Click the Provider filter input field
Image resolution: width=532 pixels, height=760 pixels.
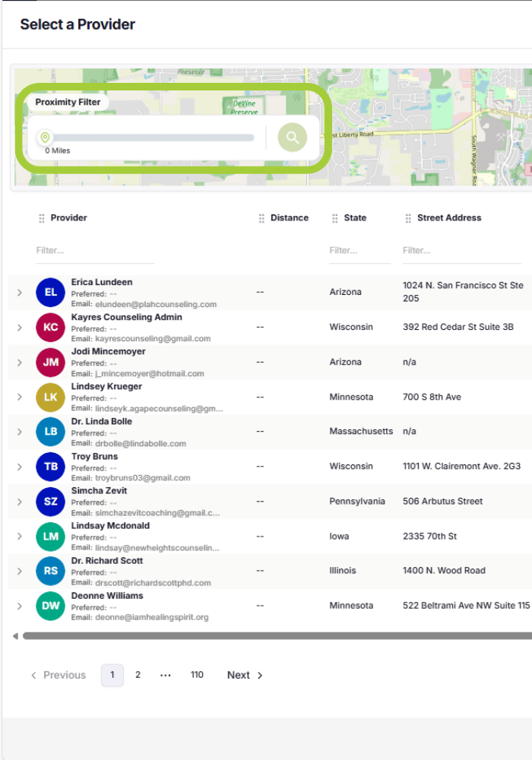coord(95,251)
